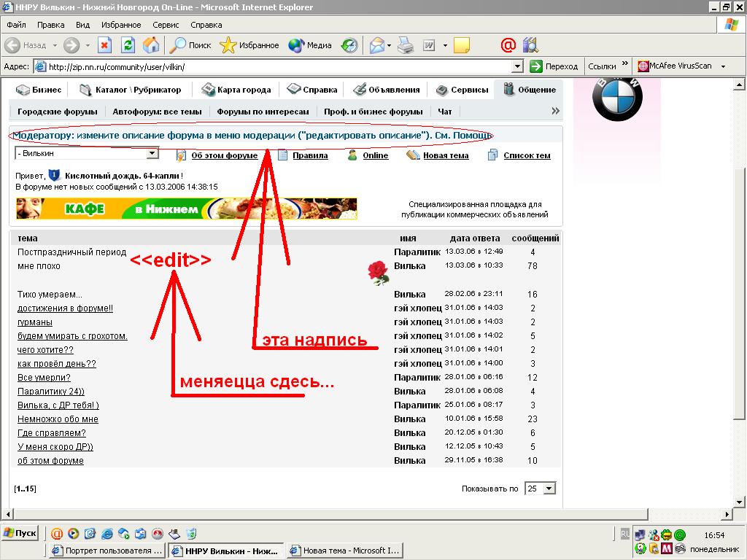The image size is (747, 560).
Task: Click the Stop button in IE toolbar
Action: 104,45
